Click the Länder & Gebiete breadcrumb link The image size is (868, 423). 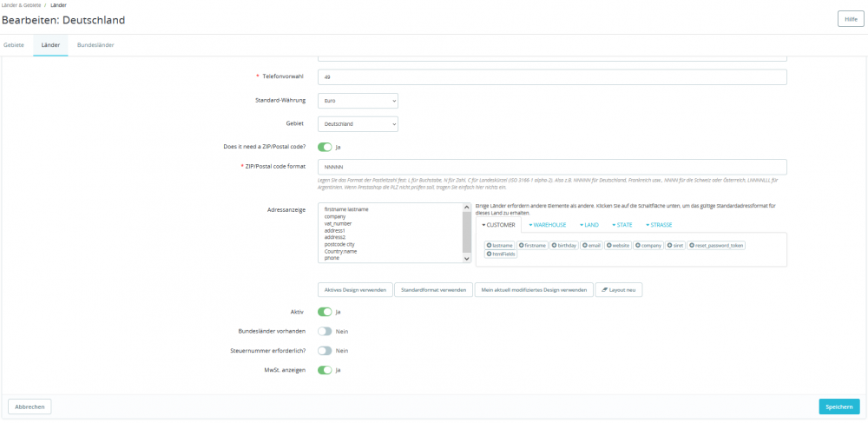22,5
